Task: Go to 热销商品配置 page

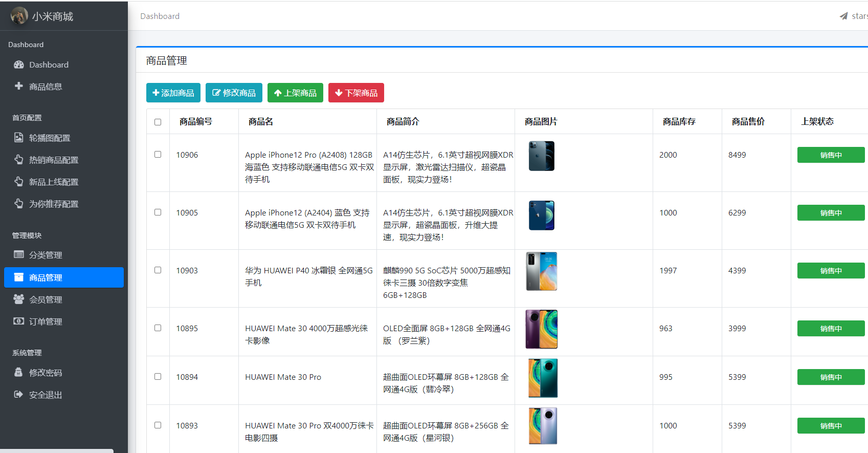Action: [64, 160]
